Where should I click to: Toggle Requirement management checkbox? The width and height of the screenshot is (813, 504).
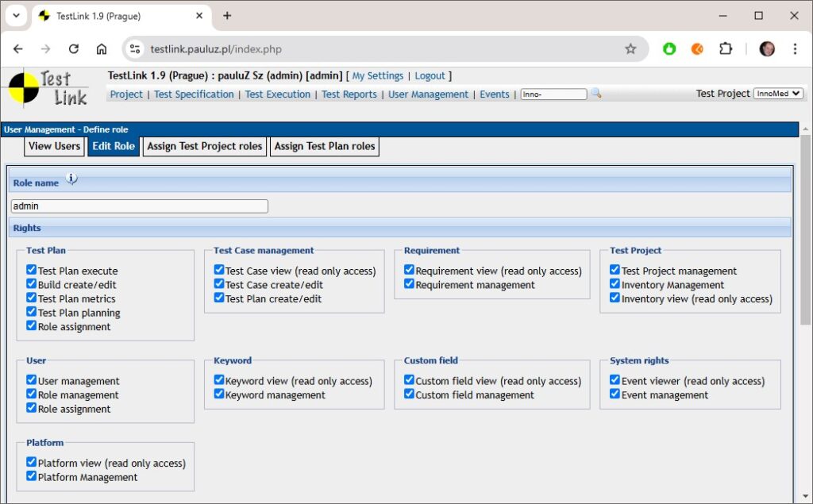pyautogui.click(x=410, y=284)
